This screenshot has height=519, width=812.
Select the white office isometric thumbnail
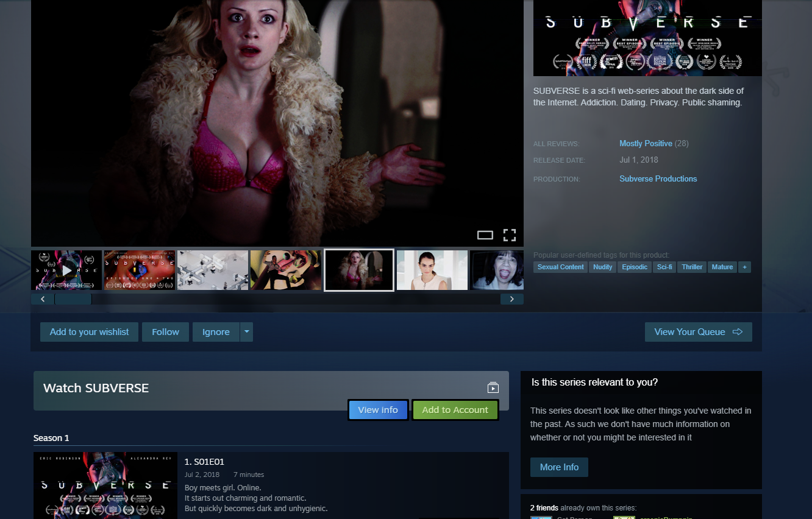click(x=213, y=270)
